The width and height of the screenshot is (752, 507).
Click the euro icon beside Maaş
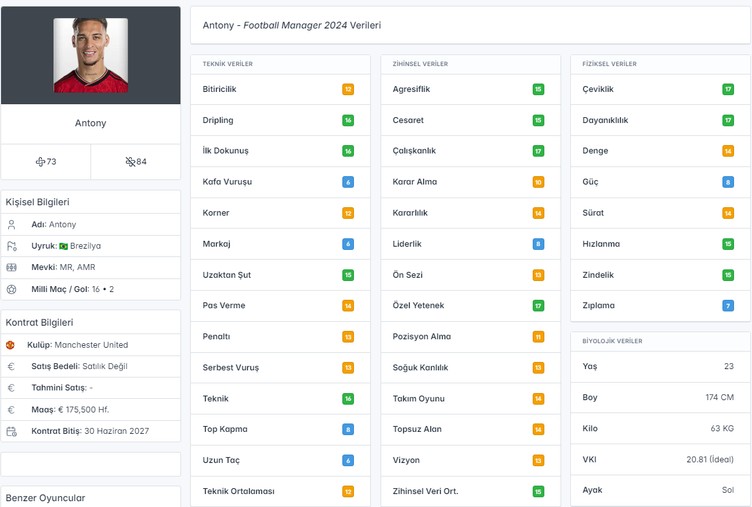[x=12, y=410]
